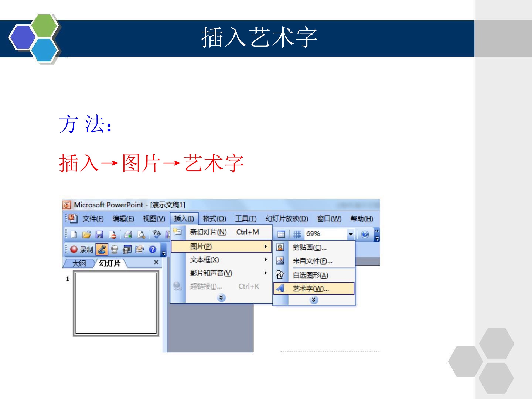This screenshot has width=532, height=399.
Task: Toggle the highlighted microphone recording icon
Action: pos(102,249)
